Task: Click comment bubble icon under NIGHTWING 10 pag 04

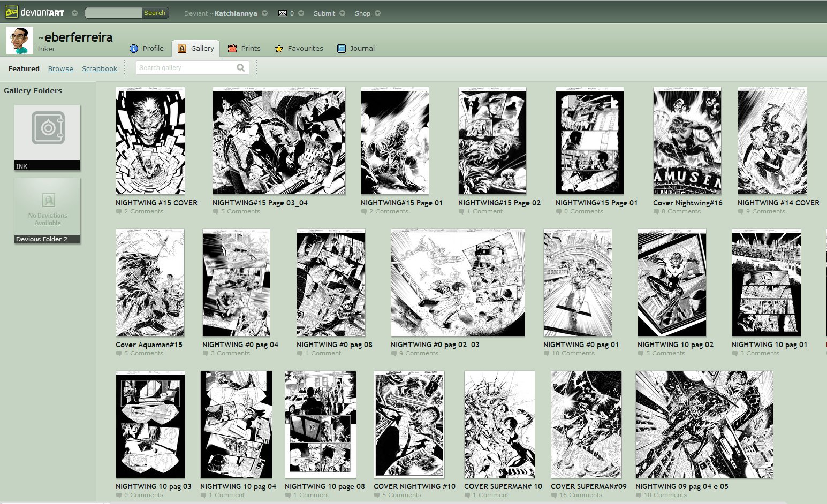Action: click(203, 495)
